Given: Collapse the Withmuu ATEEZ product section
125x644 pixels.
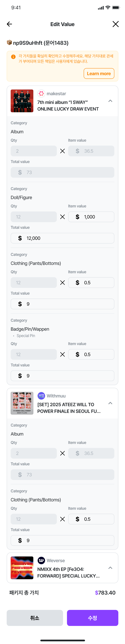Looking at the screenshot, I should click(110, 403).
